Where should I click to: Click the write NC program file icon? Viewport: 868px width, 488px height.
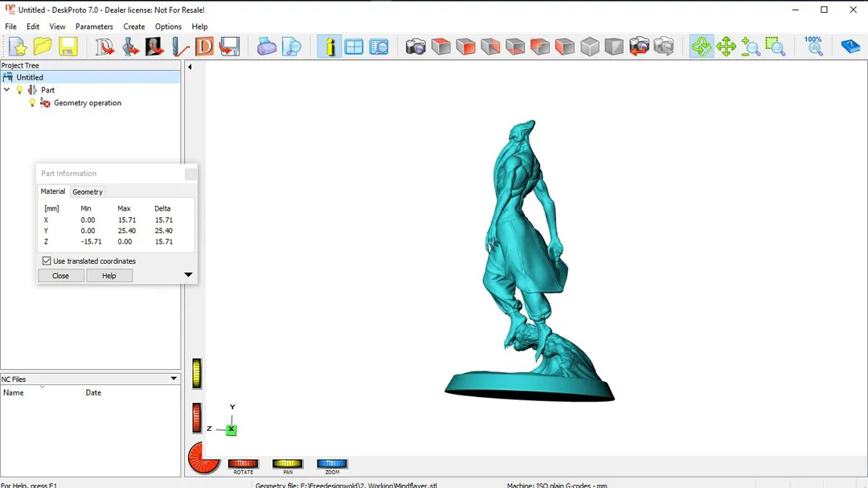tap(229, 47)
